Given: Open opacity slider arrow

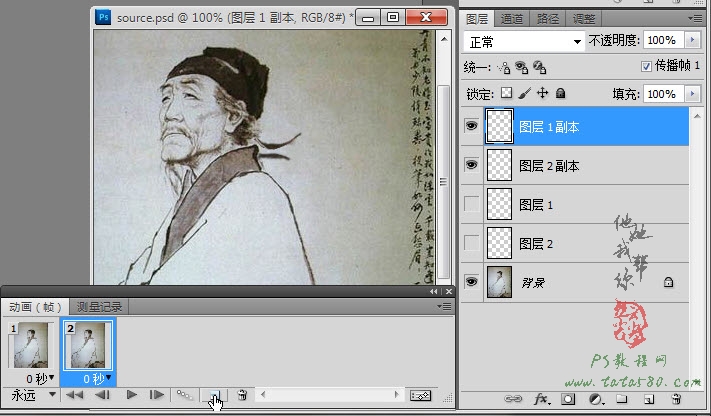Looking at the screenshot, I should tap(692, 40).
